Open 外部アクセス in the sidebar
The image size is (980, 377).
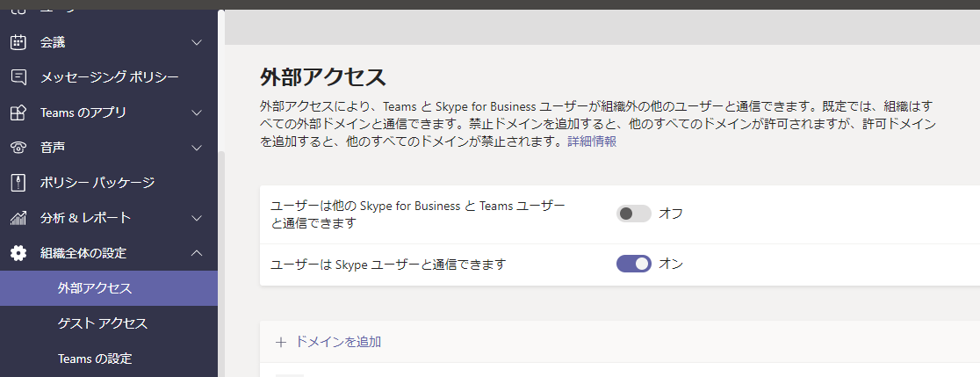[109, 288]
